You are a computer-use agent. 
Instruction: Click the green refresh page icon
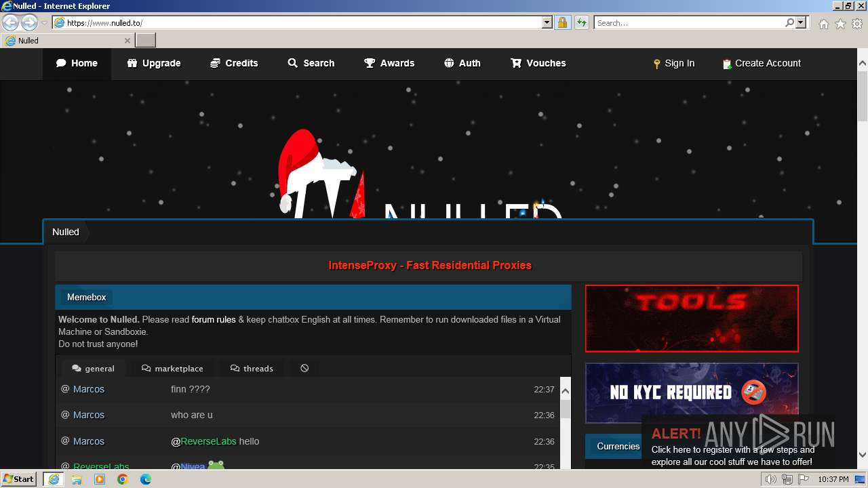581,22
